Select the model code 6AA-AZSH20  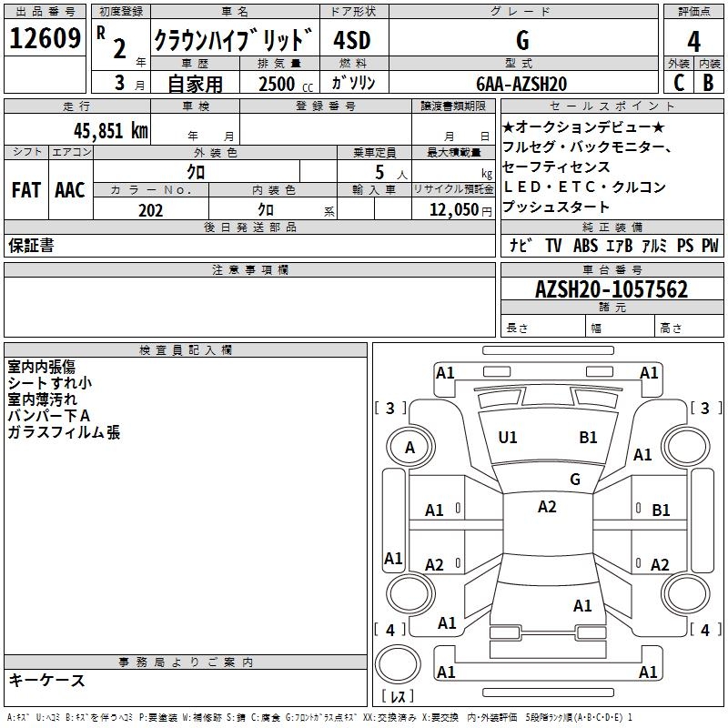(521, 84)
